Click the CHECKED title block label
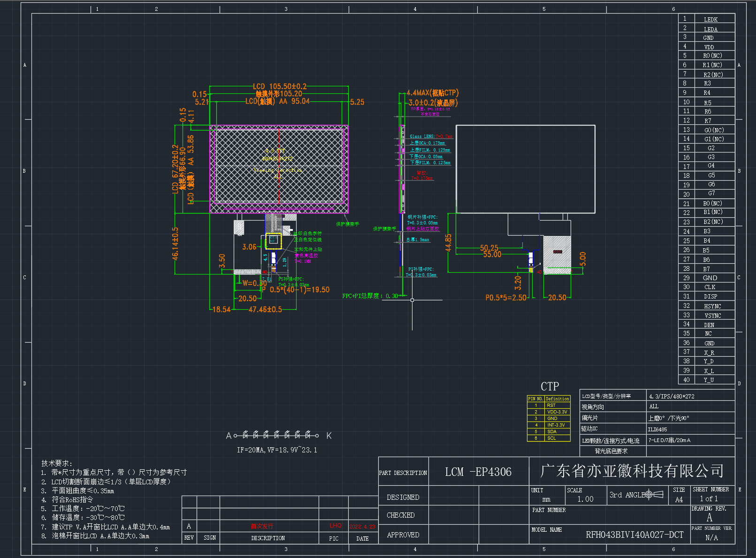Viewport: 756px width, 558px height. click(x=400, y=515)
